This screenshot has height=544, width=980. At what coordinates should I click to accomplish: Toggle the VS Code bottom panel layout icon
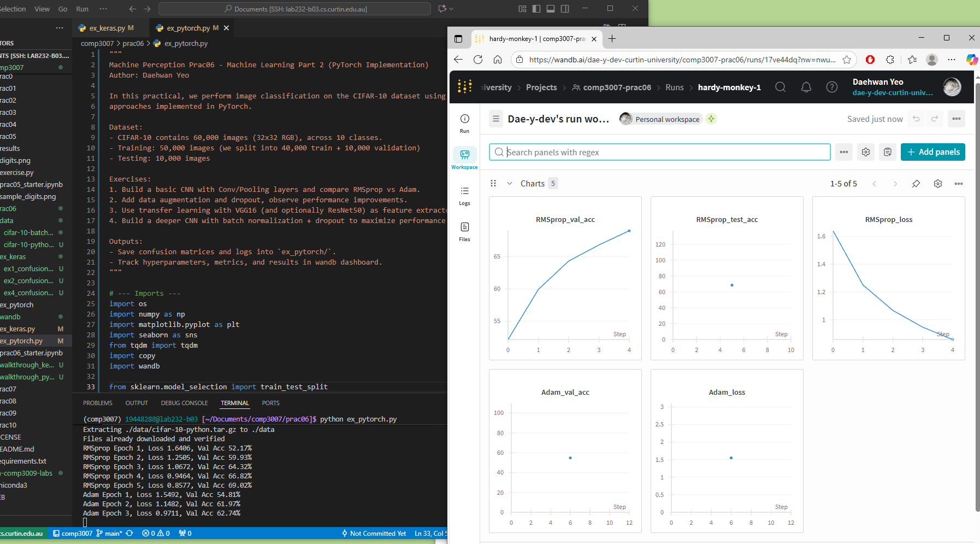[551, 9]
